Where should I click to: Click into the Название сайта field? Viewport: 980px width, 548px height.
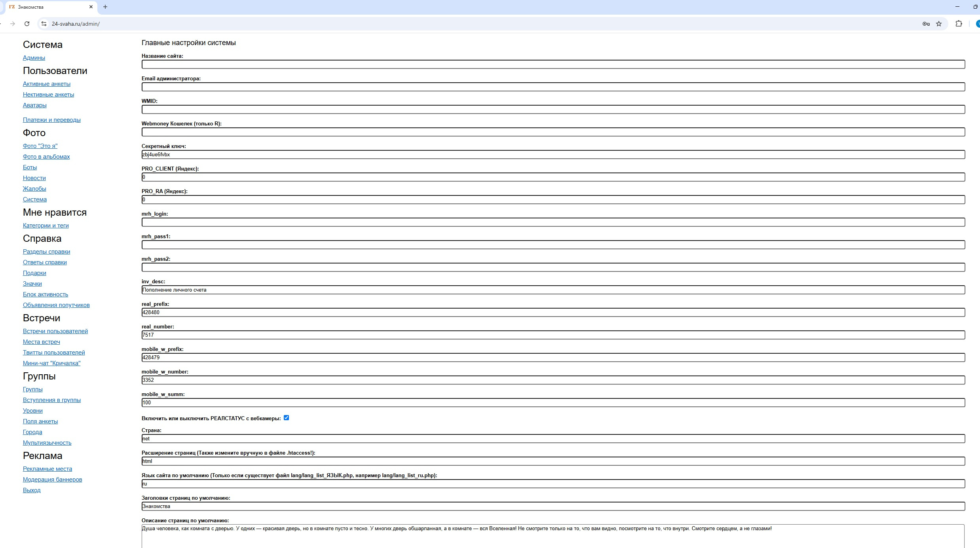click(553, 64)
